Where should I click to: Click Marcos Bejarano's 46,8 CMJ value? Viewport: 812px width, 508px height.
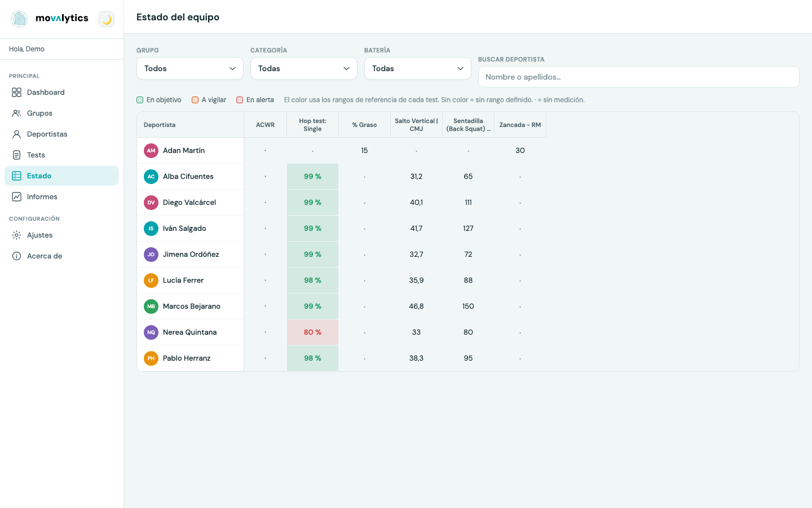point(417,306)
